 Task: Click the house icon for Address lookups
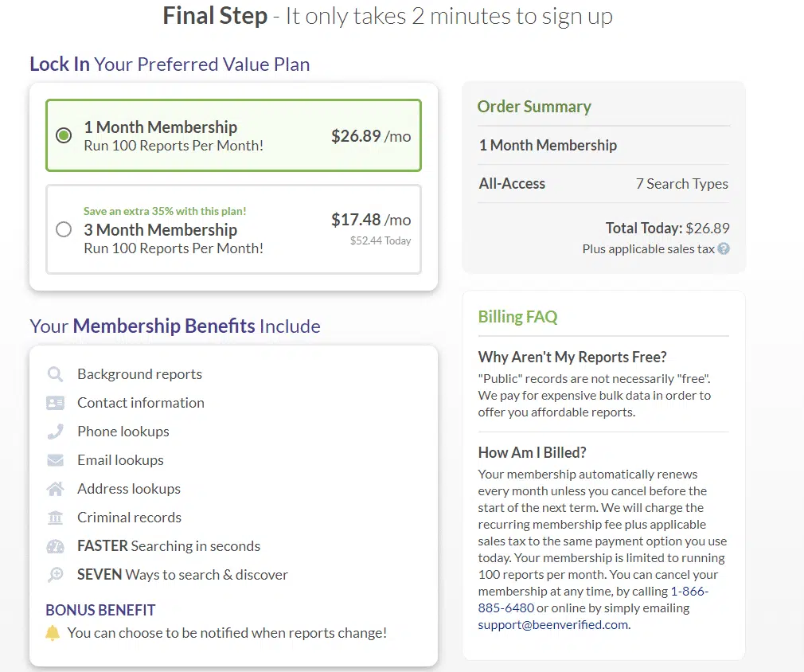(x=55, y=489)
